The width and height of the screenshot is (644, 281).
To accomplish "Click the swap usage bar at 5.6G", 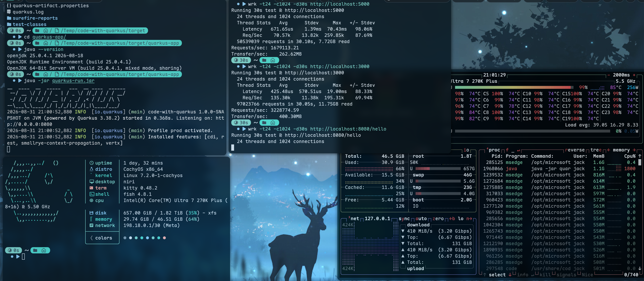I will click(438, 181).
